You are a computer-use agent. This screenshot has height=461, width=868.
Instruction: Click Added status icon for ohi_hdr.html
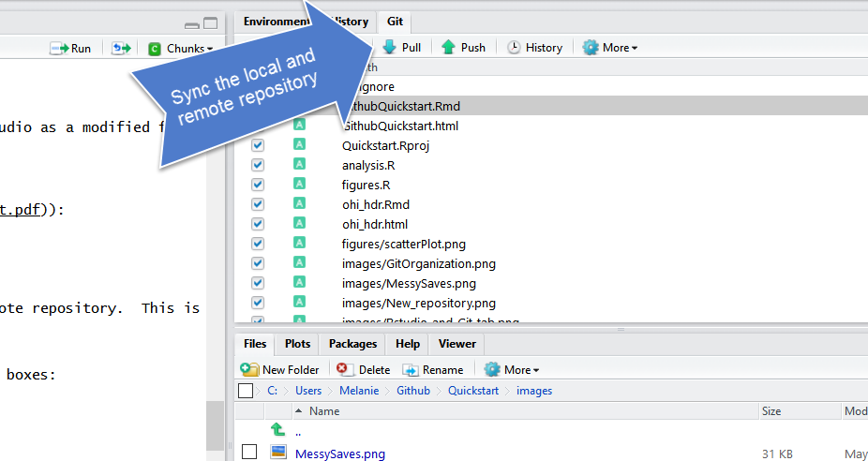pos(299,224)
